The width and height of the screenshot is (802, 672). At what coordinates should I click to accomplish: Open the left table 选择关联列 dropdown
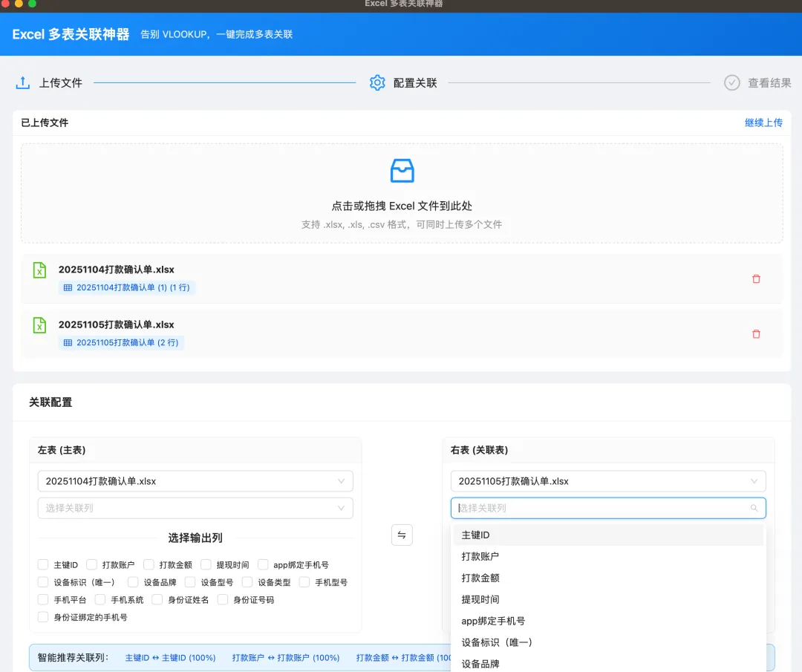tap(195, 508)
